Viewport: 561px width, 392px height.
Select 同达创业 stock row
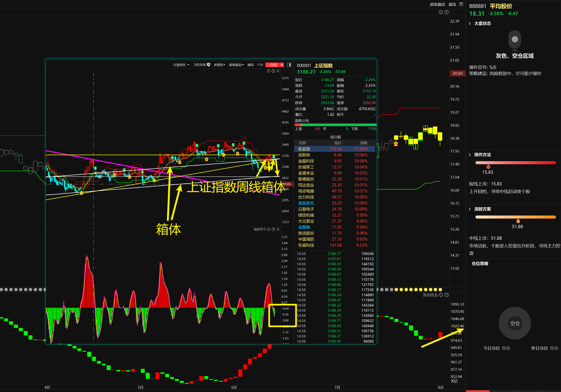(x=335, y=185)
